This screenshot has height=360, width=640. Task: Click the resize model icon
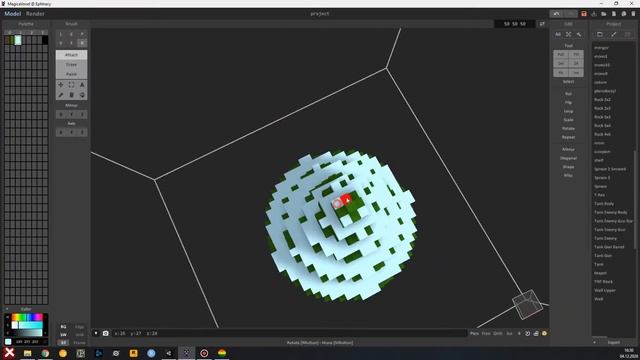(x=542, y=24)
